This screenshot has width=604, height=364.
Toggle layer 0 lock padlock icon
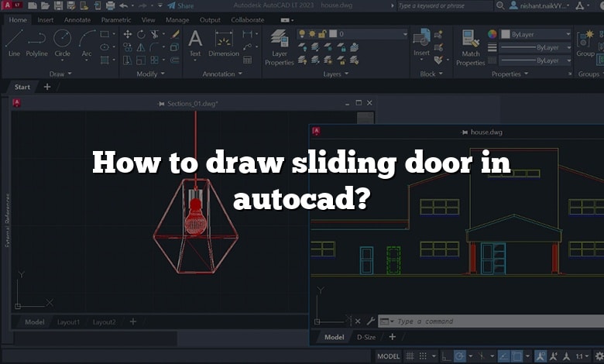(x=322, y=34)
